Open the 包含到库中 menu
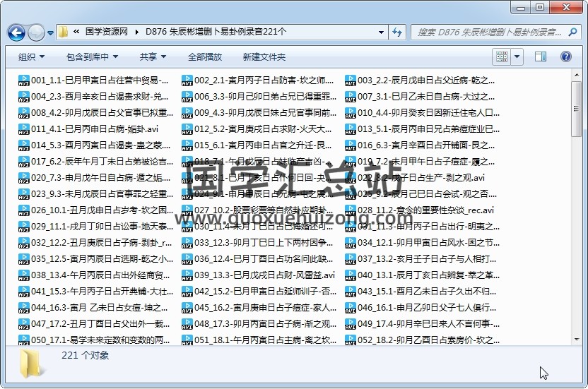Viewport: 588px width, 389px height. pos(93,57)
